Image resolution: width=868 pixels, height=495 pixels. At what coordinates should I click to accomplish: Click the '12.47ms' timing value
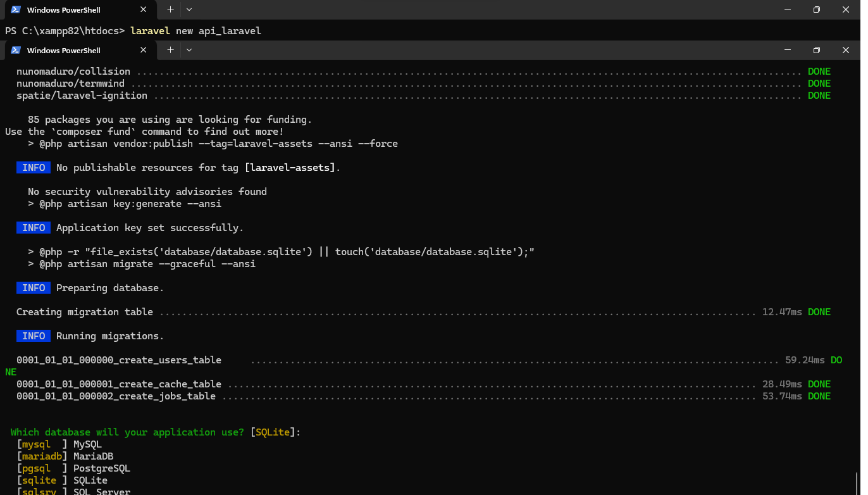[x=782, y=312]
